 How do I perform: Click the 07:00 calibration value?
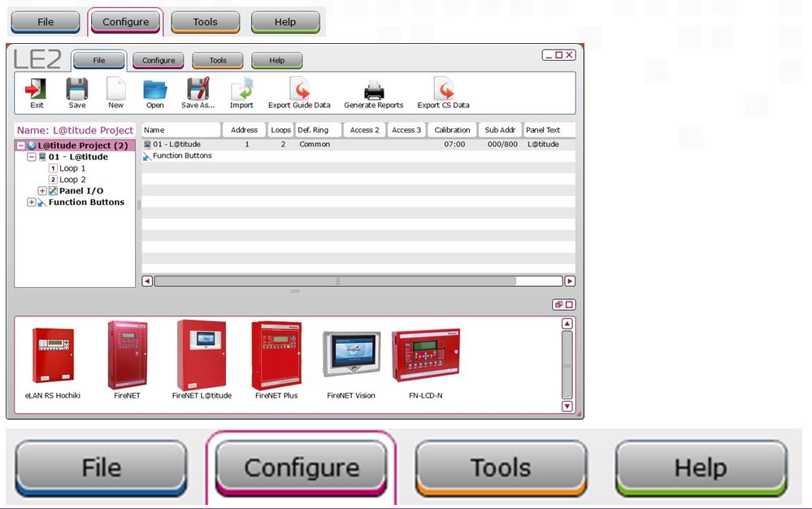pos(454,145)
